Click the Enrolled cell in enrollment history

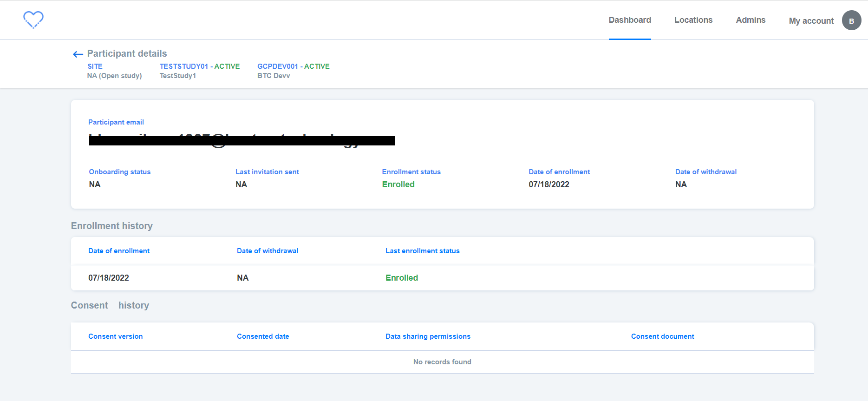[402, 278]
